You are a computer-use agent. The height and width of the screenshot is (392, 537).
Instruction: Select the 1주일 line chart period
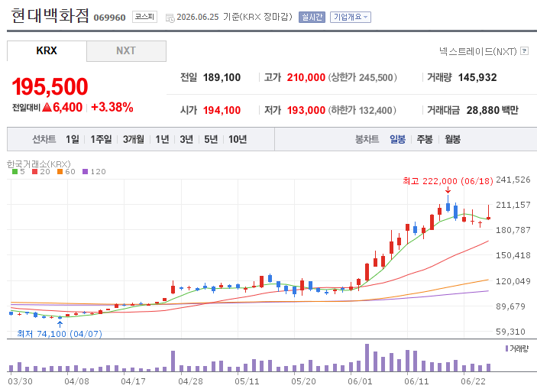click(101, 139)
